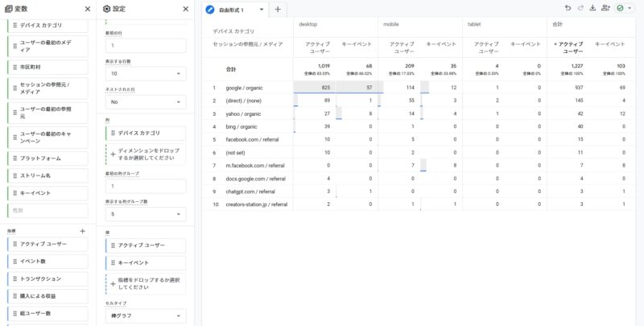Add a new tab with the plus icon
644x326 pixels.
[x=278, y=10]
